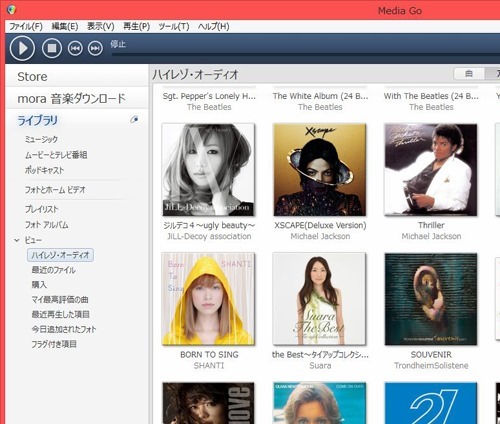The height and width of the screenshot is (424, 500).
Task: Select 最近のファイル view
Action: click(54, 270)
